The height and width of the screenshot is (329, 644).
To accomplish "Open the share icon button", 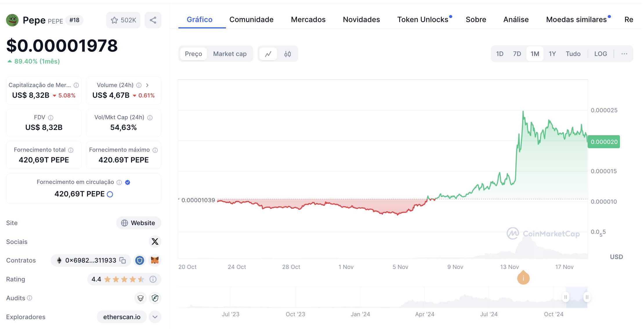I will [x=153, y=20].
